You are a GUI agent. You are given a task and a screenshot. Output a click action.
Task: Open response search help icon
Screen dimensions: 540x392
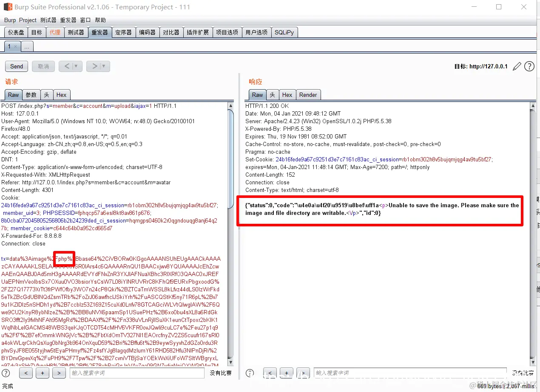point(250,373)
